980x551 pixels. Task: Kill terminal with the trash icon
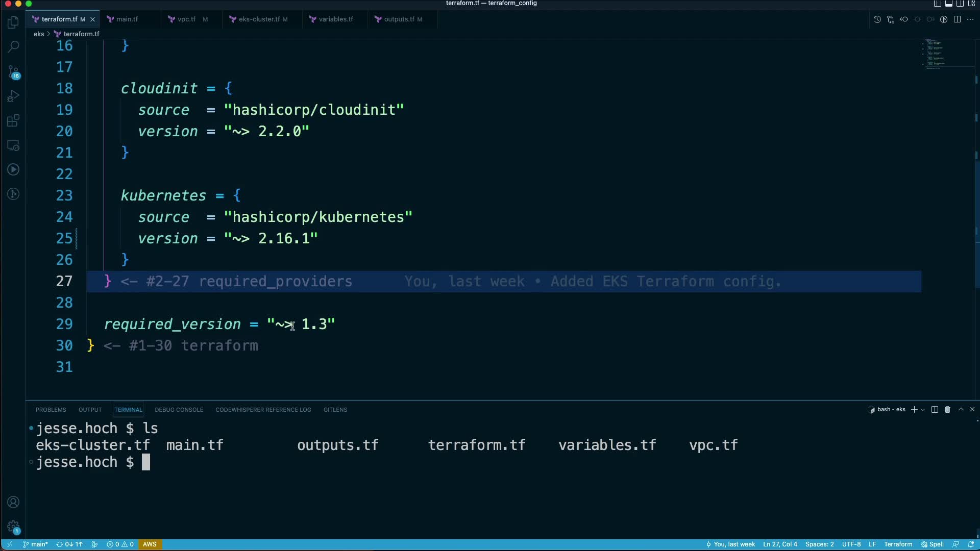[x=947, y=410]
